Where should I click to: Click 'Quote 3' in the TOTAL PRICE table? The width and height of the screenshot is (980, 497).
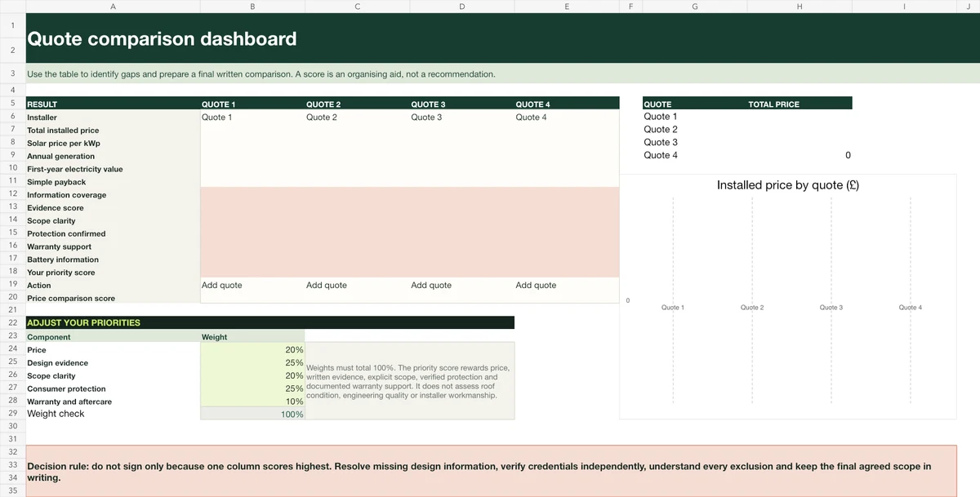661,142
